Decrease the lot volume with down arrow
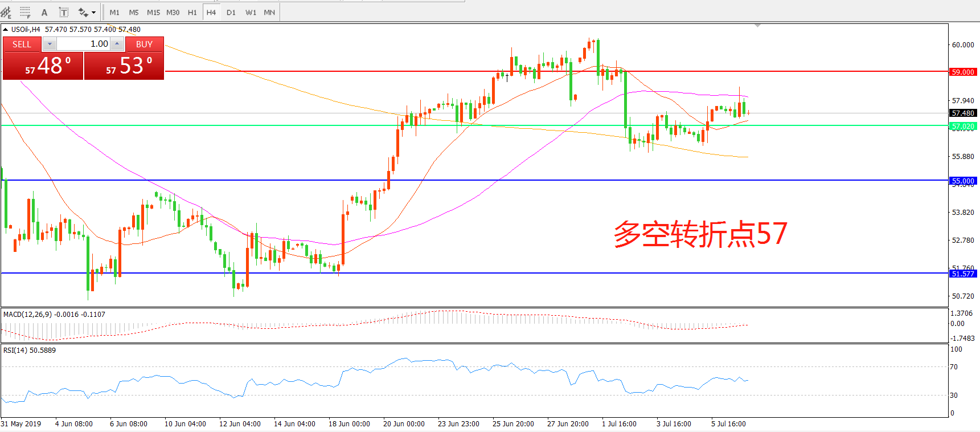 coord(50,44)
